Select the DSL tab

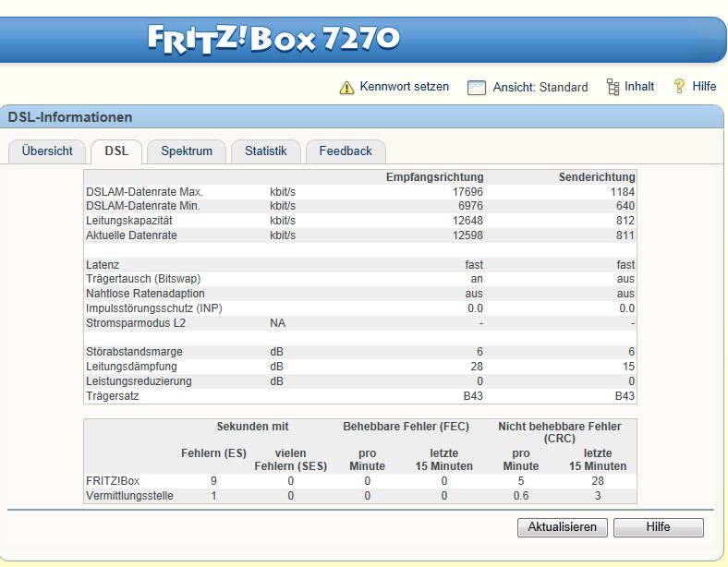[x=116, y=151]
